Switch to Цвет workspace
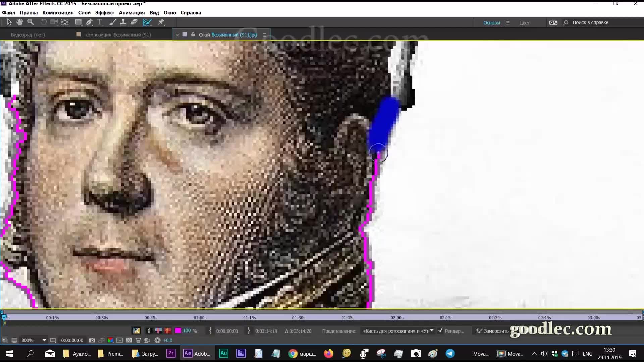The image size is (644, 362). tap(524, 23)
